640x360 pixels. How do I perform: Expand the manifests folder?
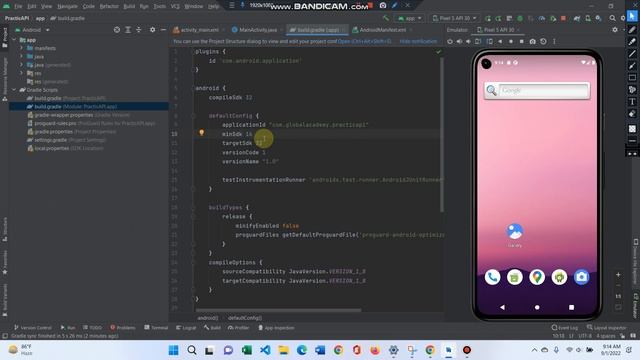[x=22, y=48]
